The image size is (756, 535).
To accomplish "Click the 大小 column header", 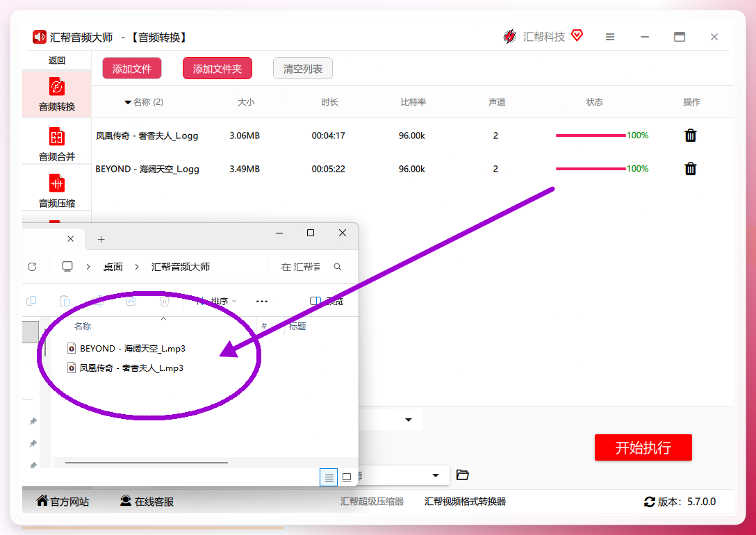I will [246, 102].
